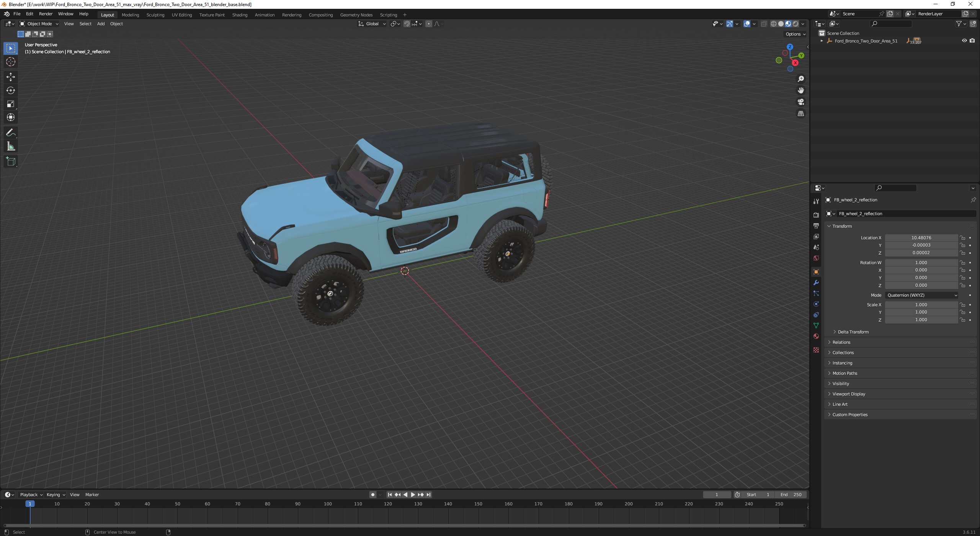Activate the Move tool
The image size is (980, 536).
click(x=11, y=77)
